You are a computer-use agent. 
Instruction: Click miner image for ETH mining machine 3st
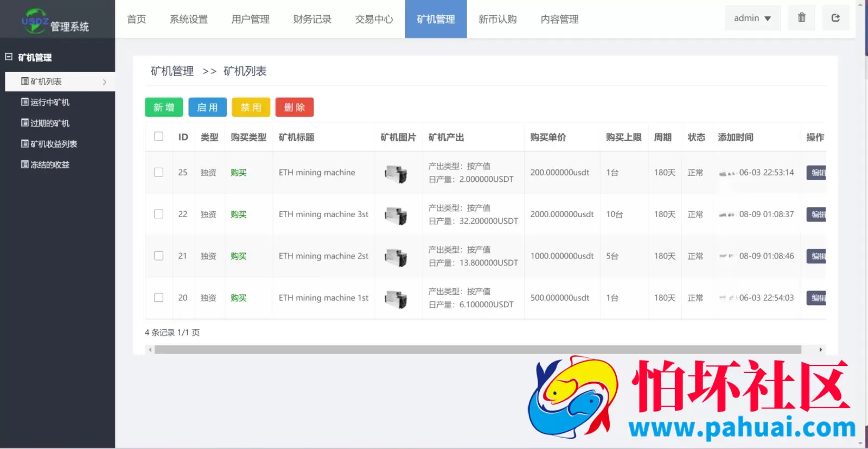[x=396, y=216]
